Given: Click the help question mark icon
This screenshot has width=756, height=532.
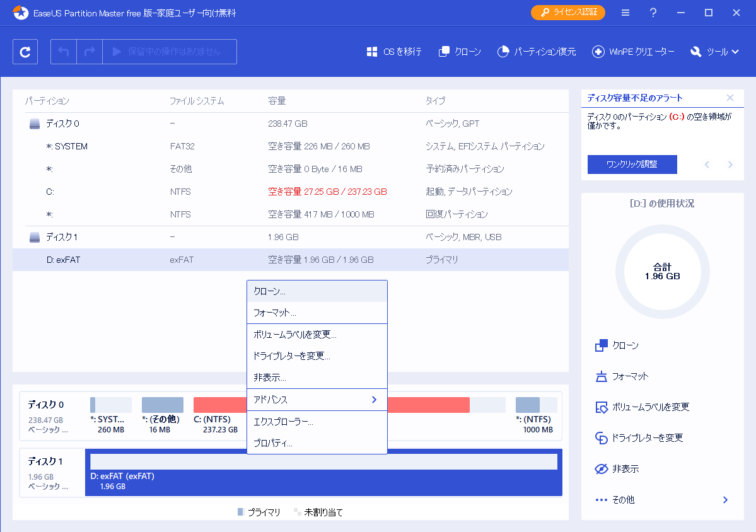Looking at the screenshot, I should coord(653,12).
